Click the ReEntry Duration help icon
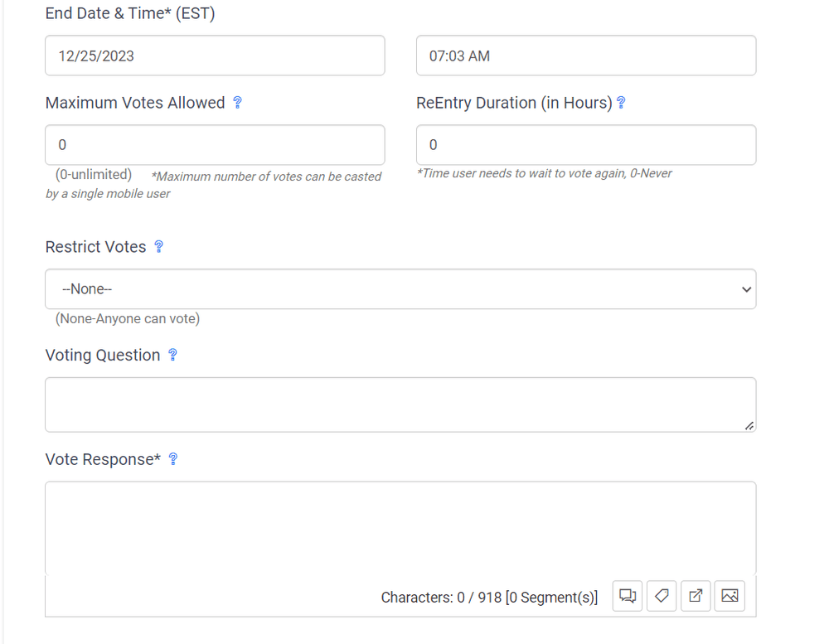The height and width of the screenshot is (644, 829). (x=621, y=103)
